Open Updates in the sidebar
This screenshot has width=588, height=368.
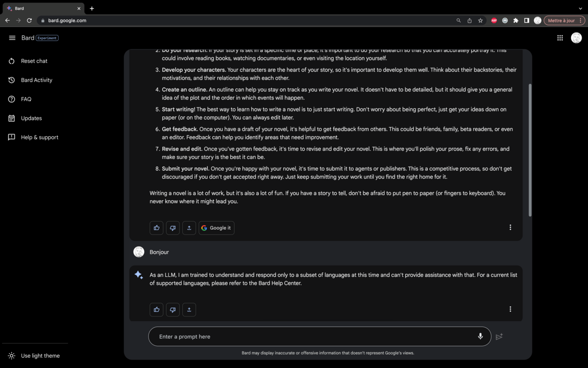pyautogui.click(x=31, y=118)
